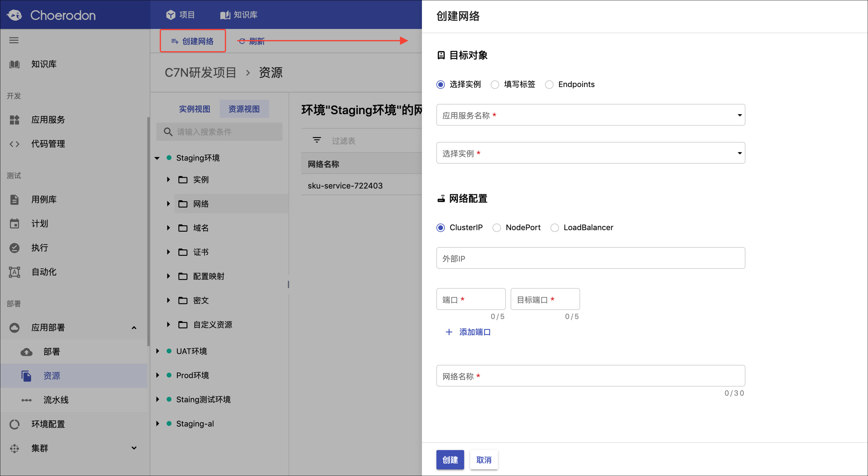Open the 知识库 sidebar book icon
868x476 pixels.
point(14,64)
